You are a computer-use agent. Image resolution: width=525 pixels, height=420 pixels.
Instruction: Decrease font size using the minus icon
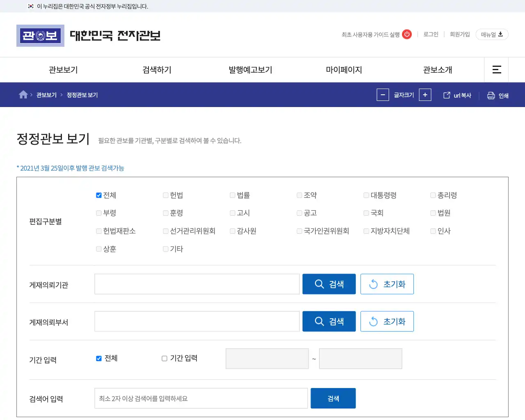(x=383, y=94)
